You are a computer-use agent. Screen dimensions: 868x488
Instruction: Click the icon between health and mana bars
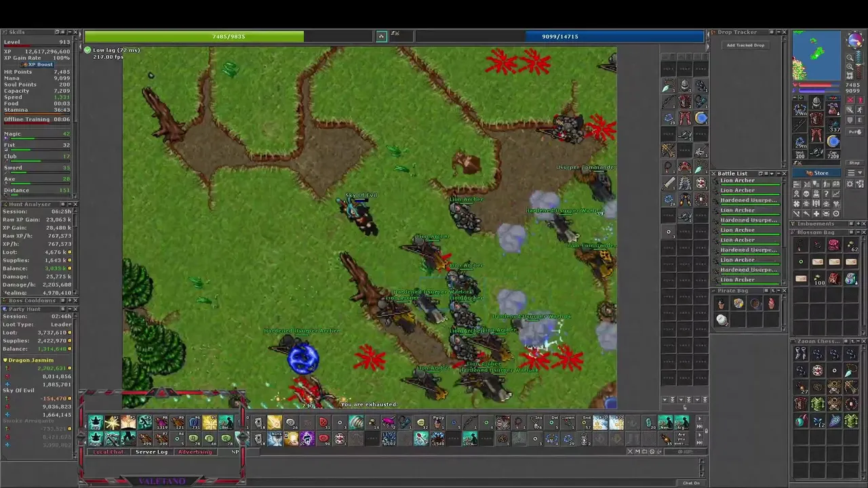point(381,36)
